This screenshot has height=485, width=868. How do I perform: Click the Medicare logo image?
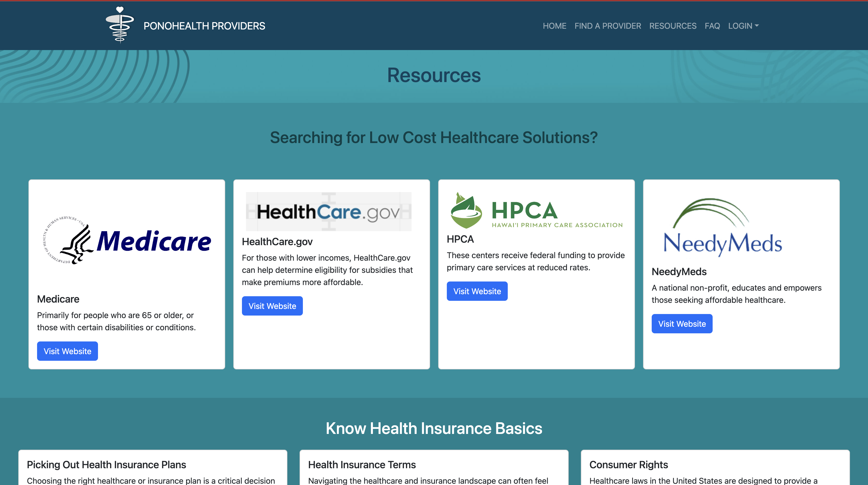[127, 241]
